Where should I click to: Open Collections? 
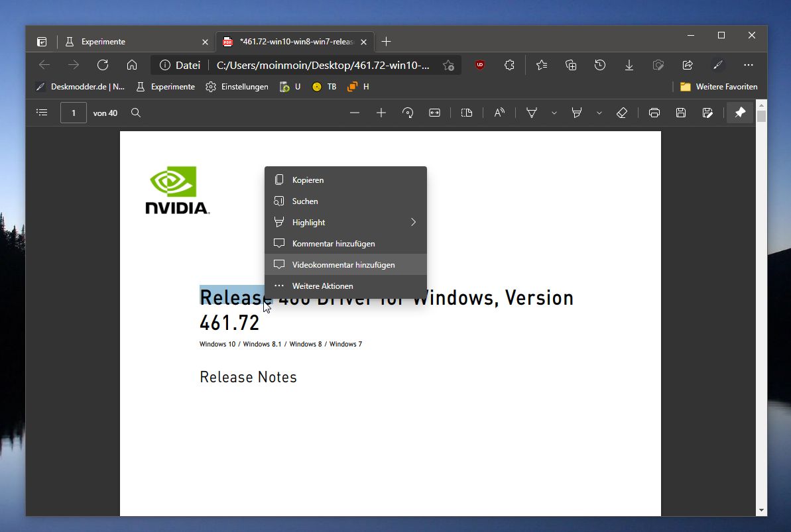pyautogui.click(x=571, y=65)
